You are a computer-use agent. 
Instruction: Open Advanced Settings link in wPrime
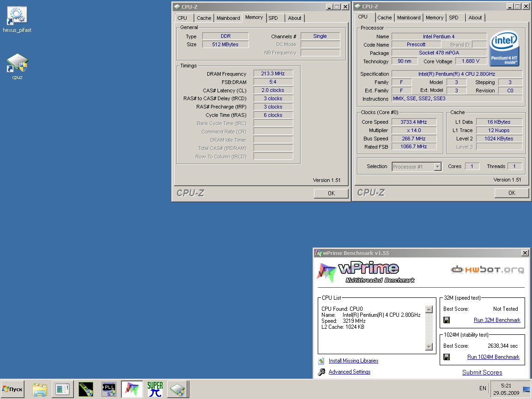click(350, 372)
